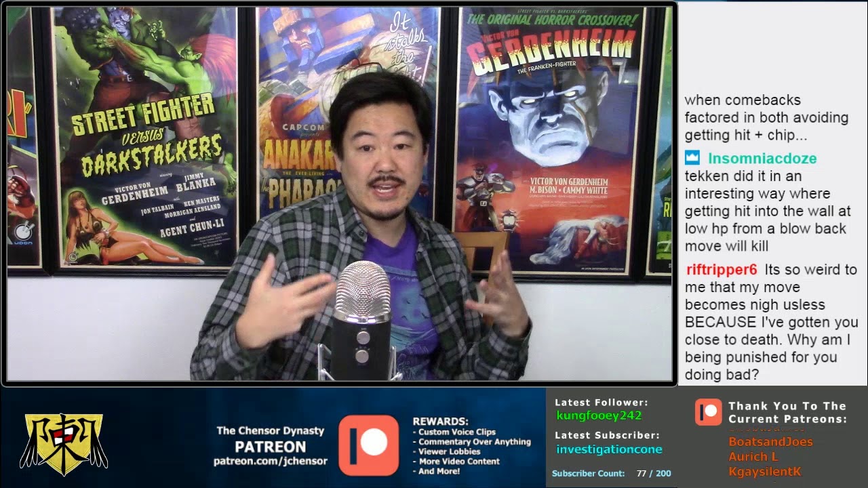Click the Commentary Over Anything reward line
Viewport: 868px width, 488px height.
pos(472,442)
